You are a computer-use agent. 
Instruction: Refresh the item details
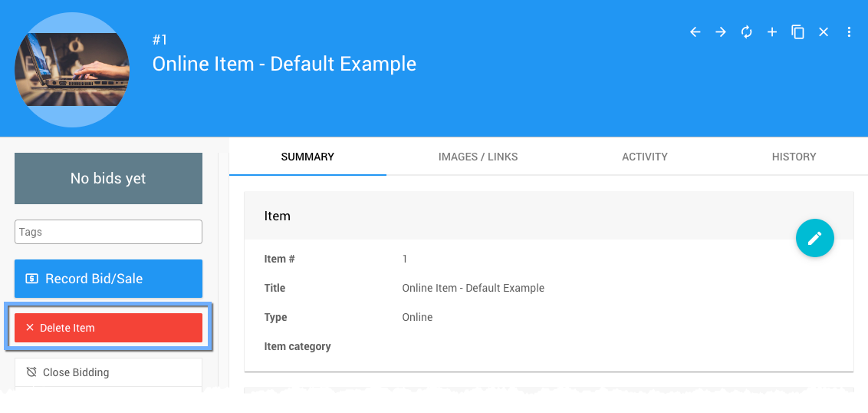pyautogui.click(x=746, y=32)
